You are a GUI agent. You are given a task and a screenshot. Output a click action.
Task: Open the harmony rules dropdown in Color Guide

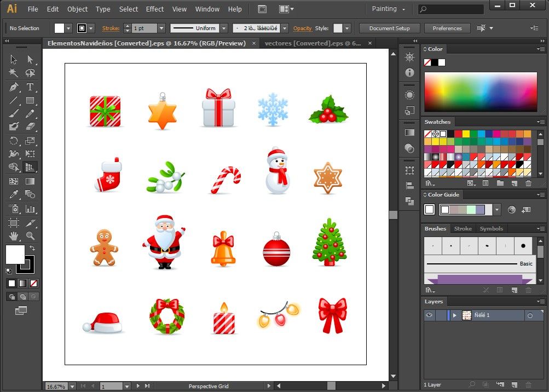click(x=497, y=210)
